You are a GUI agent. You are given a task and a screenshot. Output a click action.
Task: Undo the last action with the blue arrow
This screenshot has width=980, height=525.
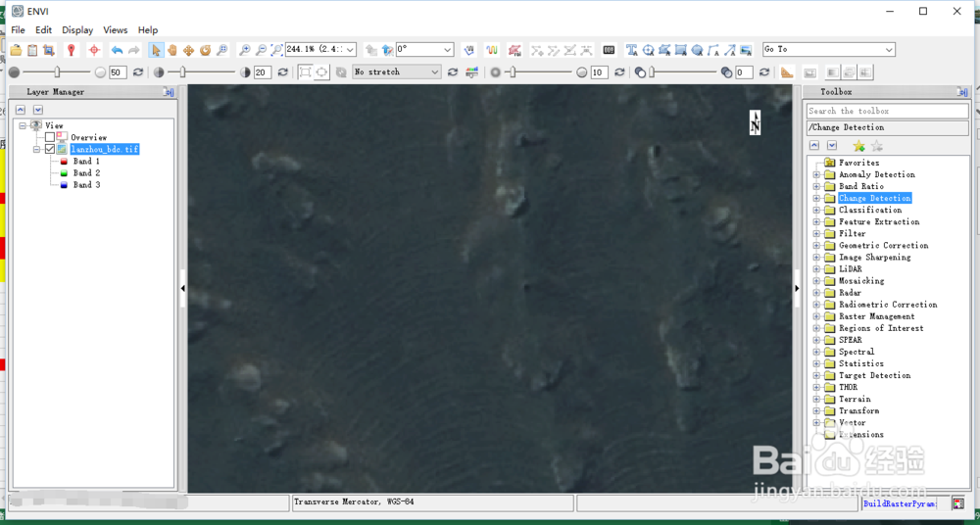coord(117,49)
